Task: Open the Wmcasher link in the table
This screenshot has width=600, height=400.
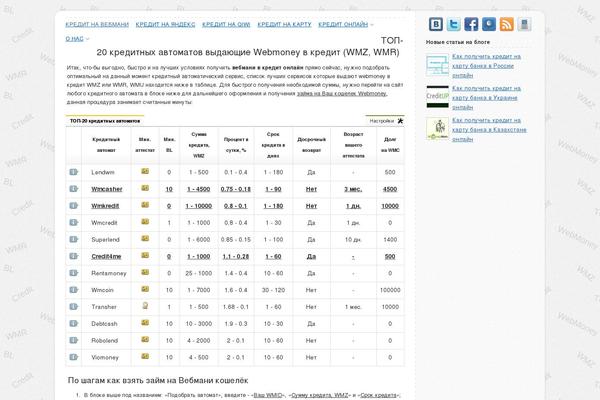Action: (107, 189)
